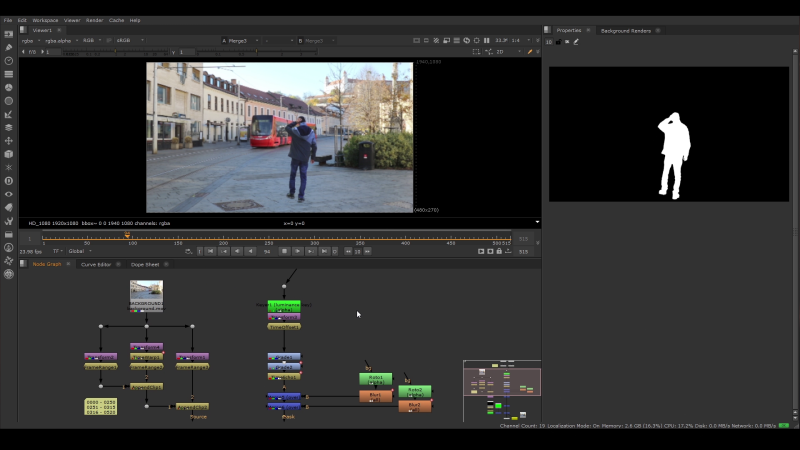This screenshot has height=450, width=800.
Task: Open the File menu
Action: click(8, 20)
